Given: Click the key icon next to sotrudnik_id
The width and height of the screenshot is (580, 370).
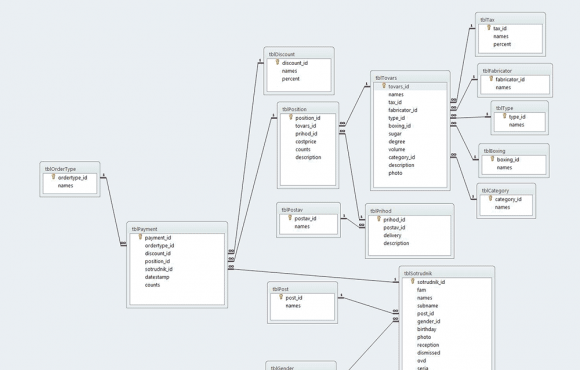Looking at the screenshot, I should point(413,281).
